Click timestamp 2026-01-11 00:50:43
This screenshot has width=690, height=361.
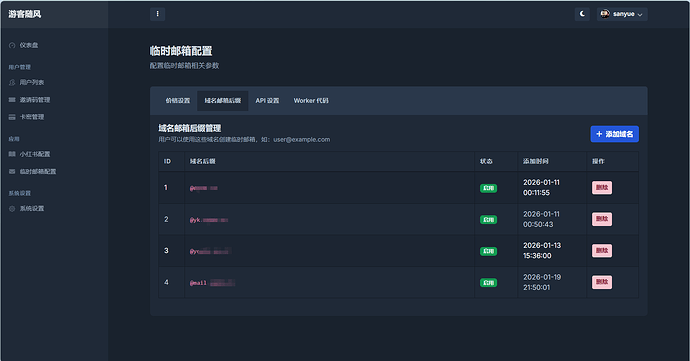pos(541,219)
